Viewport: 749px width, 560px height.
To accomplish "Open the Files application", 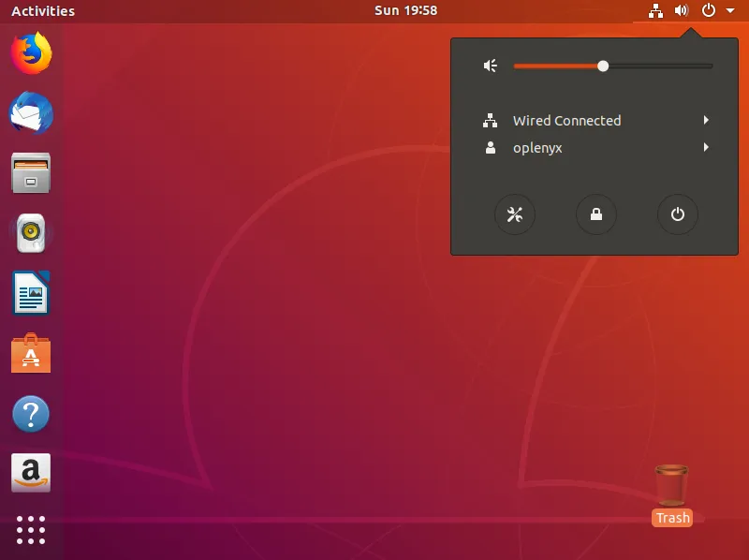I will 31,174.
